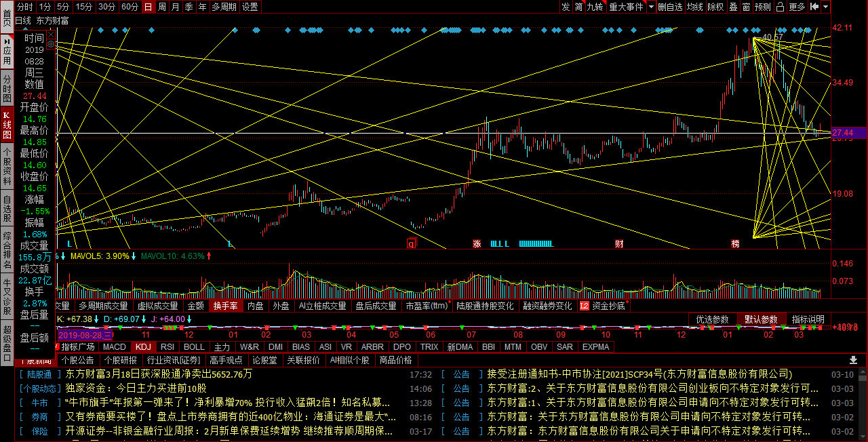
Task: Click the gear icon beside the time panel
Action: [x=50, y=43]
